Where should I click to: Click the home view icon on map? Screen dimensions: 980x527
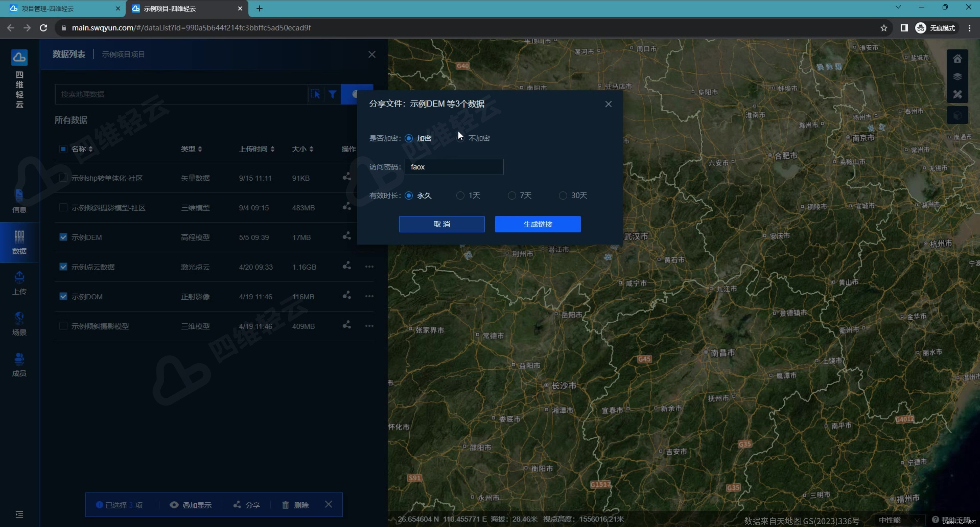point(957,59)
